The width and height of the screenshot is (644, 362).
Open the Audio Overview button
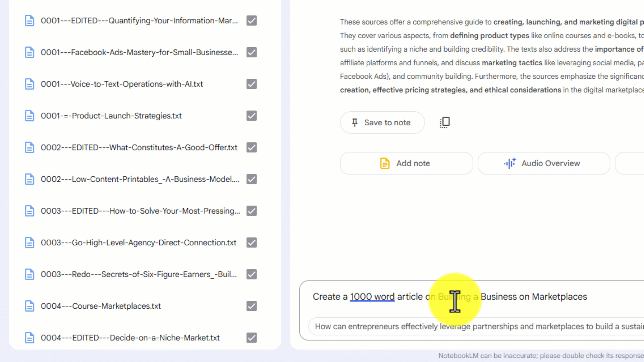click(x=543, y=163)
